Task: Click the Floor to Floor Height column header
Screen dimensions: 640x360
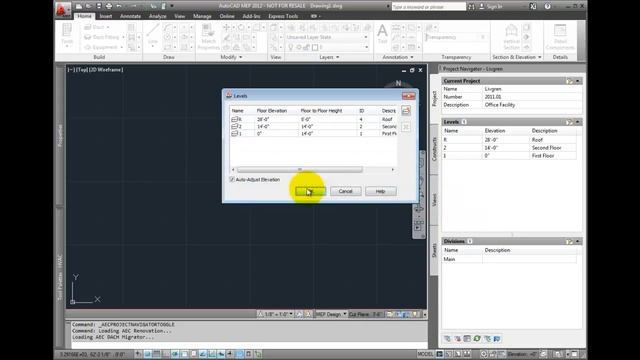Action: (x=321, y=111)
